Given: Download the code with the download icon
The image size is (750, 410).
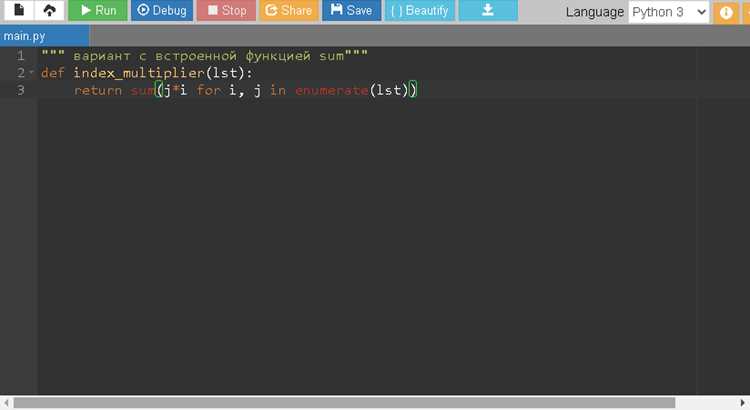Looking at the screenshot, I should pyautogui.click(x=488, y=10).
